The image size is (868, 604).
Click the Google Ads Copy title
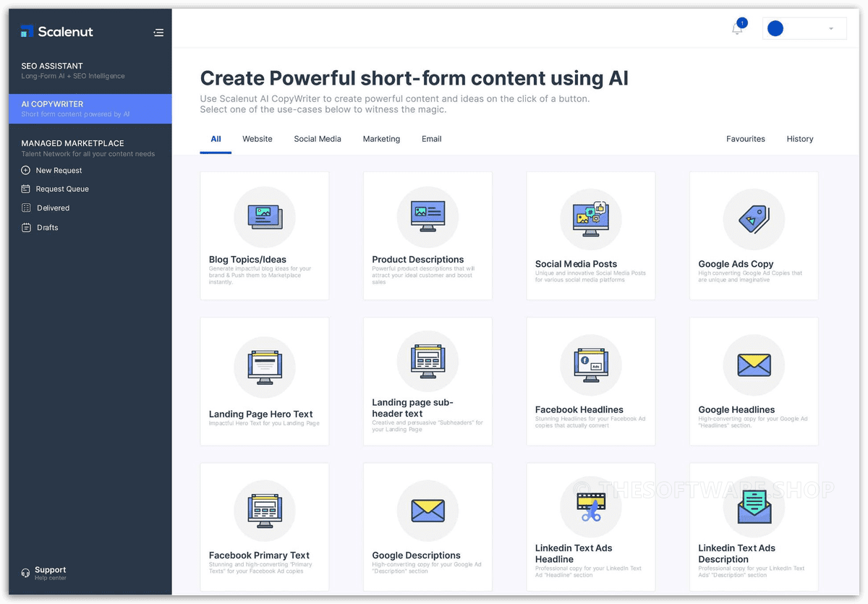(x=736, y=264)
